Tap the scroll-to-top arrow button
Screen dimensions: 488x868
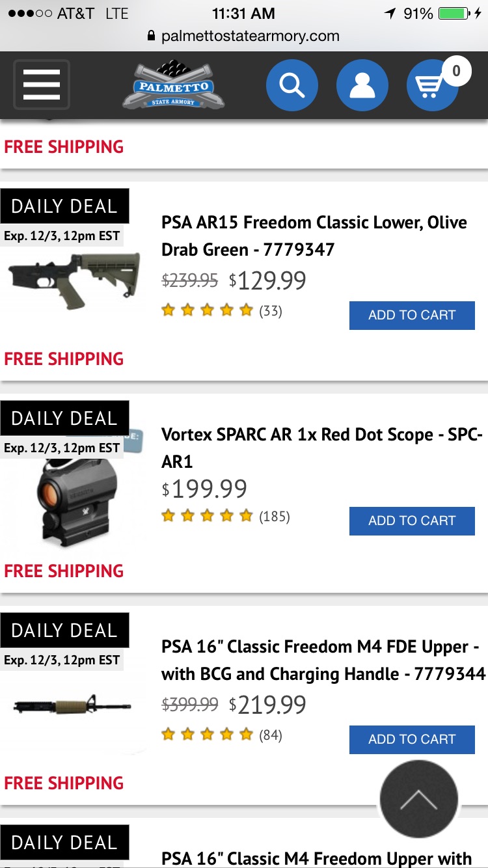pos(418,799)
